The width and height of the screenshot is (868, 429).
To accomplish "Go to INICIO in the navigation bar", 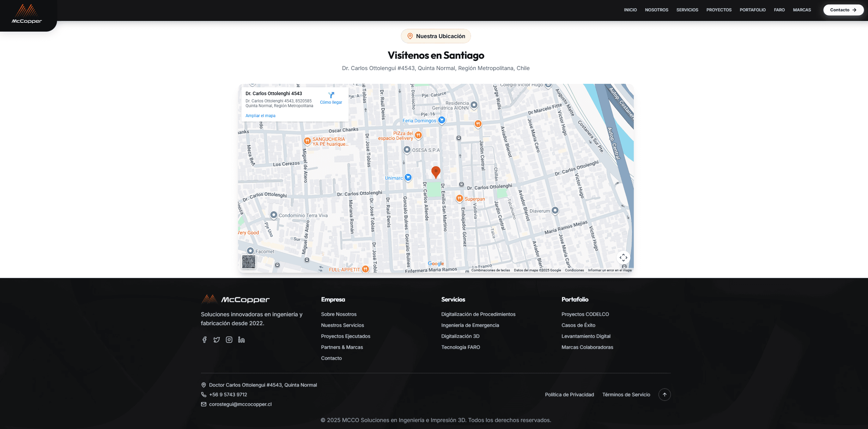I will [x=630, y=10].
